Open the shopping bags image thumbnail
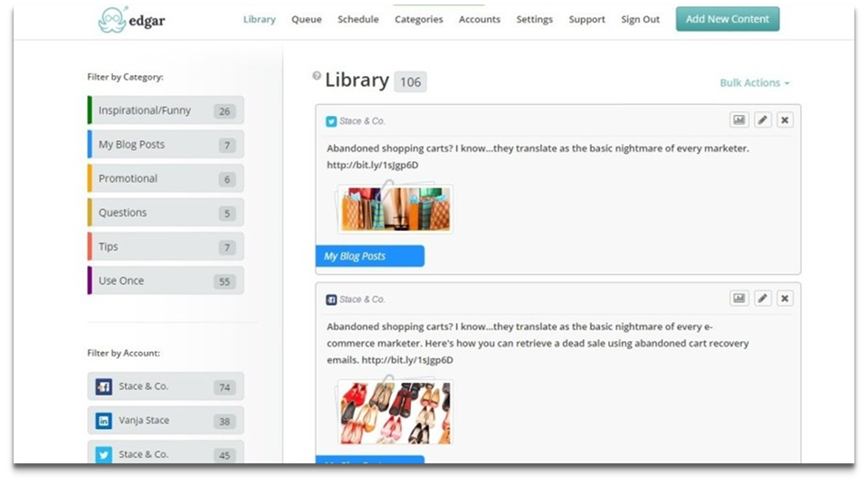This screenshot has height=486, width=868. (396, 209)
